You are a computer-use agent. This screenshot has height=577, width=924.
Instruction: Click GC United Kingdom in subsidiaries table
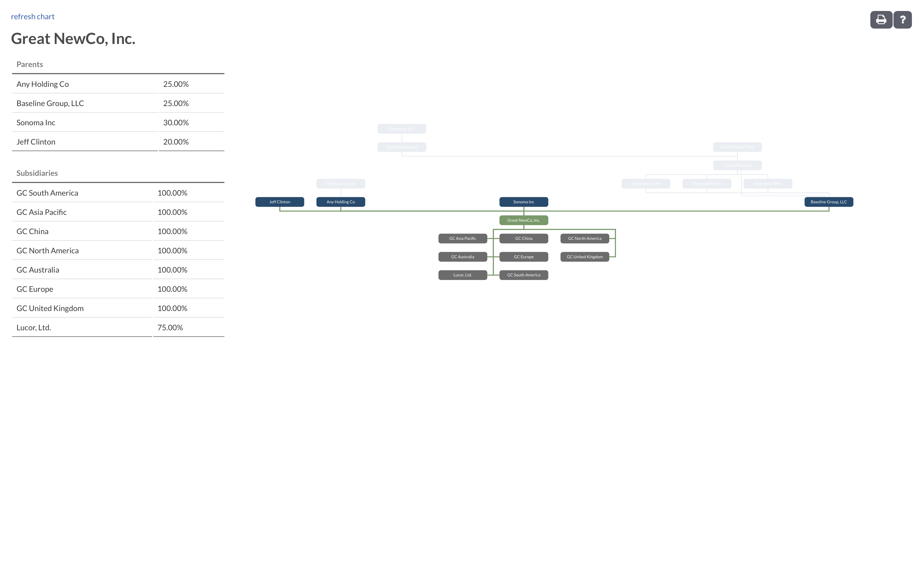pyautogui.click(x=50, y=308)
